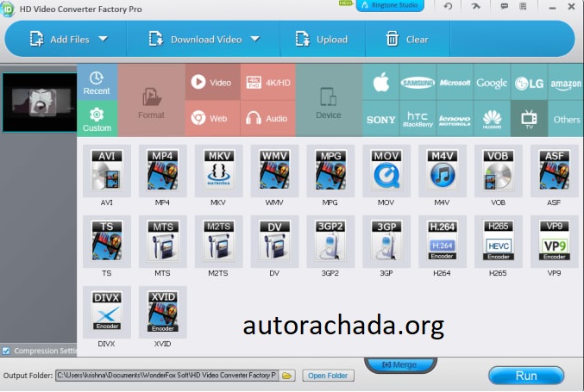Click the Add Files button
This screenshot has height=392, width=584.
coord(60,39)
